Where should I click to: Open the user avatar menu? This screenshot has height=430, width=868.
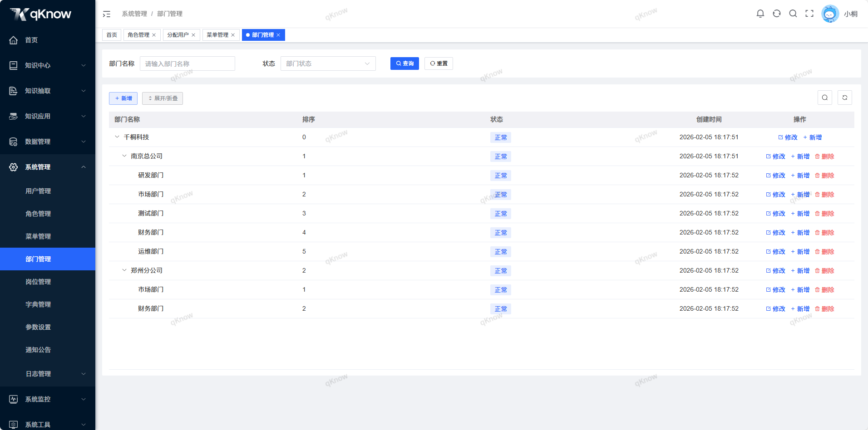point(830,14)
